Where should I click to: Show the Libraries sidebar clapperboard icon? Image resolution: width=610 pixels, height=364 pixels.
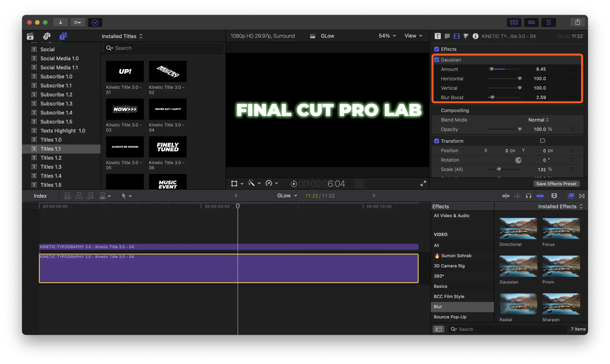pos(30,36)
